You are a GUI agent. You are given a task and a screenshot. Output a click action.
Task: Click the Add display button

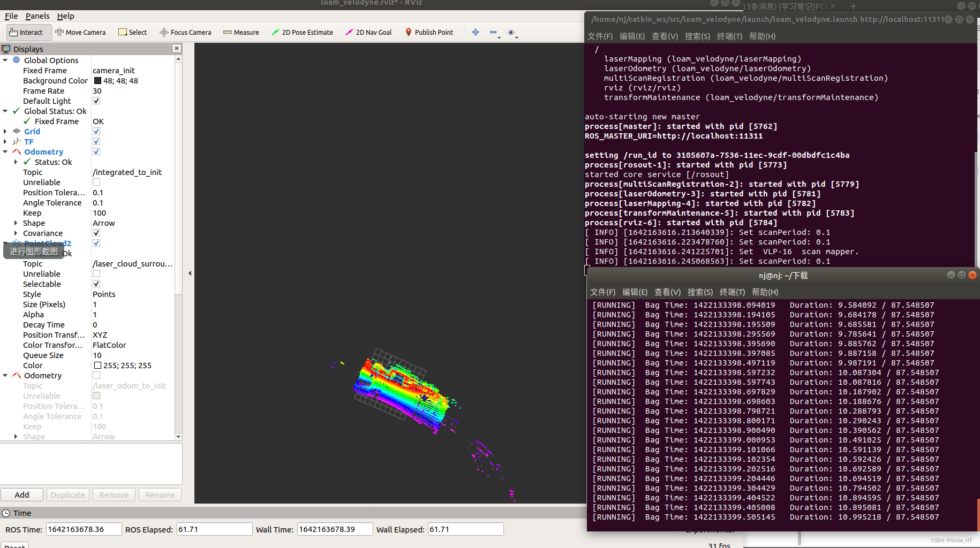point(22,494)
